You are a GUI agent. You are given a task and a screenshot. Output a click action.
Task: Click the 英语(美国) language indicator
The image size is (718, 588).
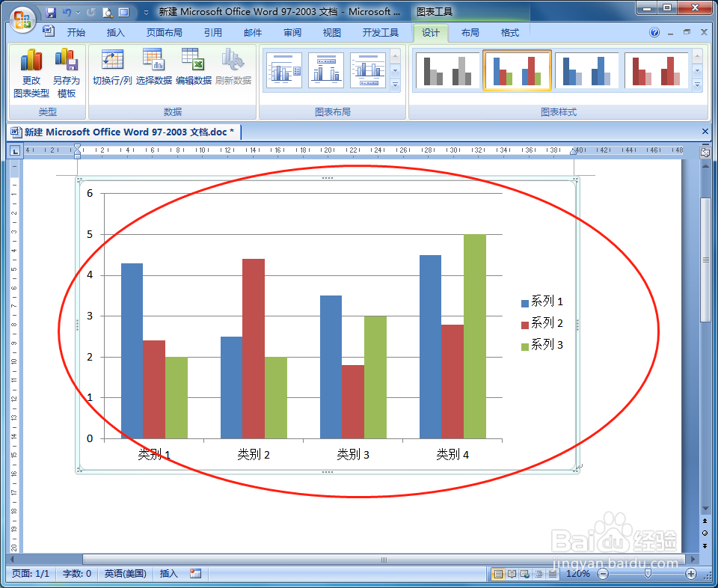click(x=126, y=573)
